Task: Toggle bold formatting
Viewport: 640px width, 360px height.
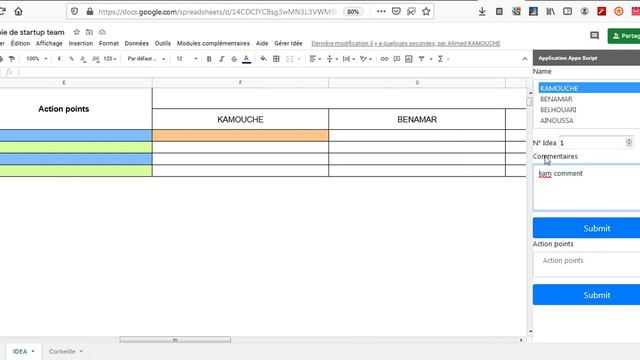Action: point(209,59)
